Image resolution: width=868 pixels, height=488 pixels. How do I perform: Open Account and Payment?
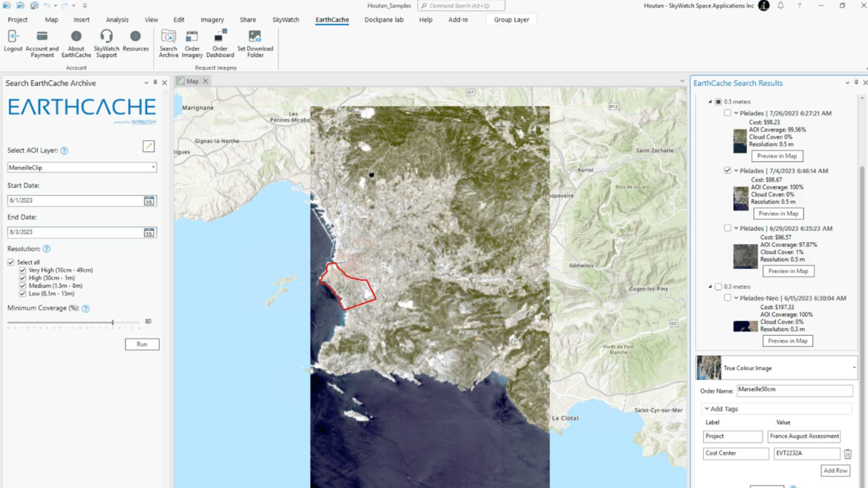[x=42, y=37]
